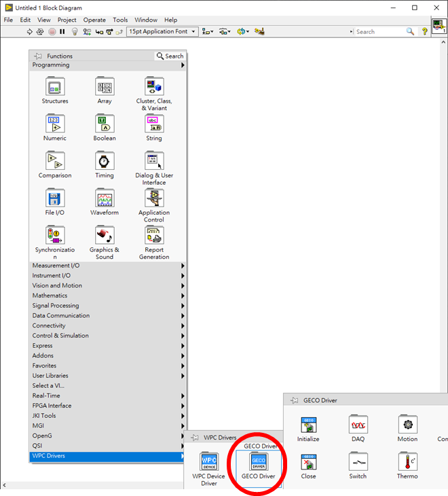
Task: Choose the Thermo subpalette icon
Action: point(407,462)
